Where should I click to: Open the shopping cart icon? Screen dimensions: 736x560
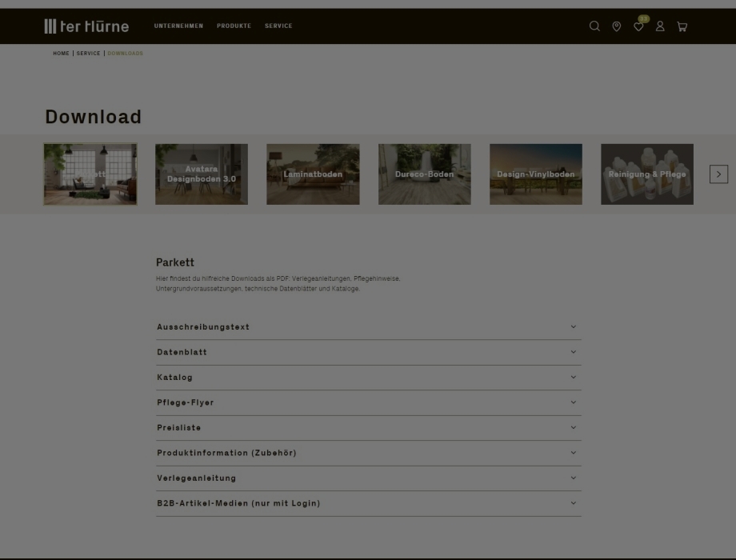pyautogui.click(x=682, y=26)
